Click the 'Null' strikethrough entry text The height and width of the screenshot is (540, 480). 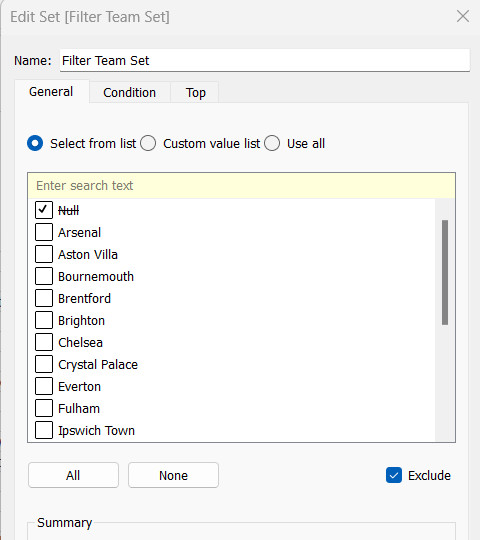69,210
